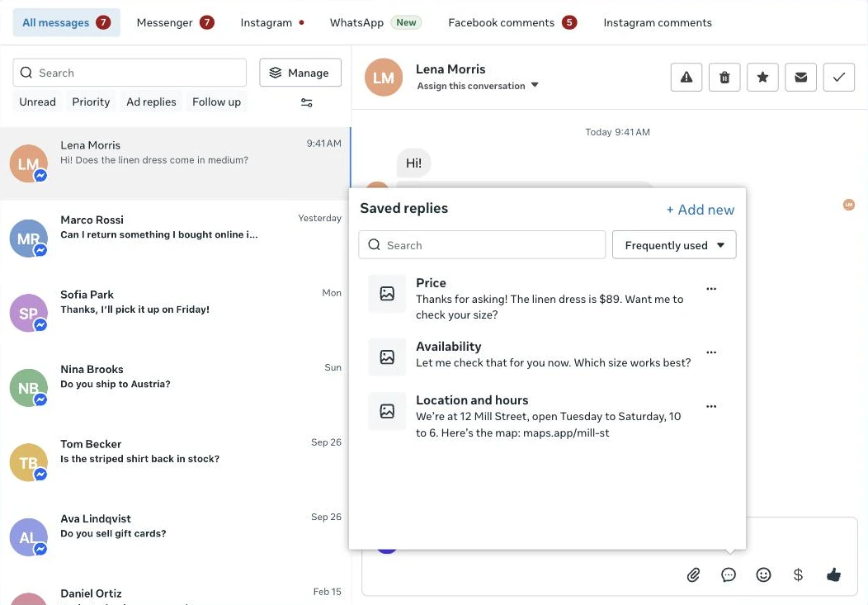Mark conversation as spam warning icon
This screenshot has width=868, height=605.
tap(686, 78)
